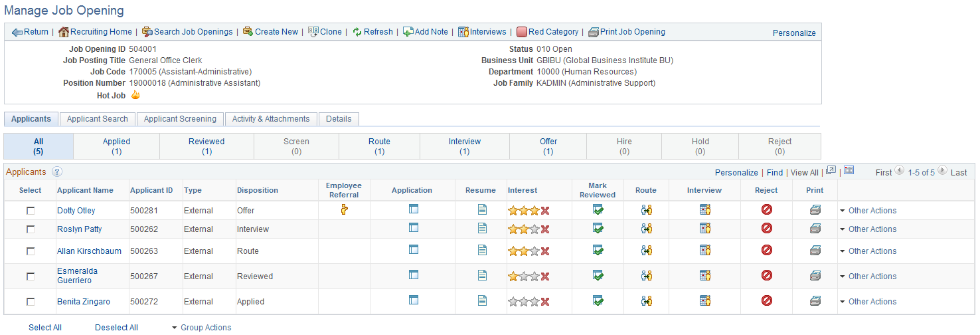Check the box for Allan Kirschbaum

pos(30,251)
